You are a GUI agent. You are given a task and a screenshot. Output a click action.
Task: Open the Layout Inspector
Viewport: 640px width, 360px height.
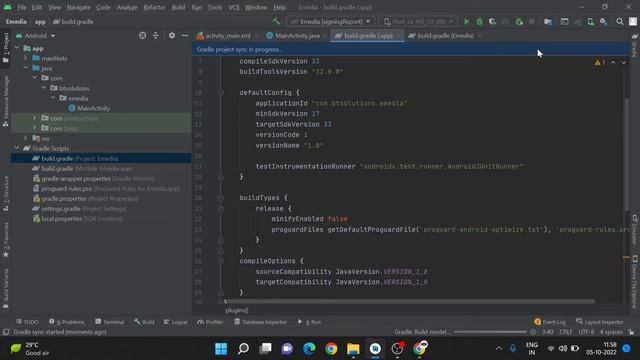(600, 322)
